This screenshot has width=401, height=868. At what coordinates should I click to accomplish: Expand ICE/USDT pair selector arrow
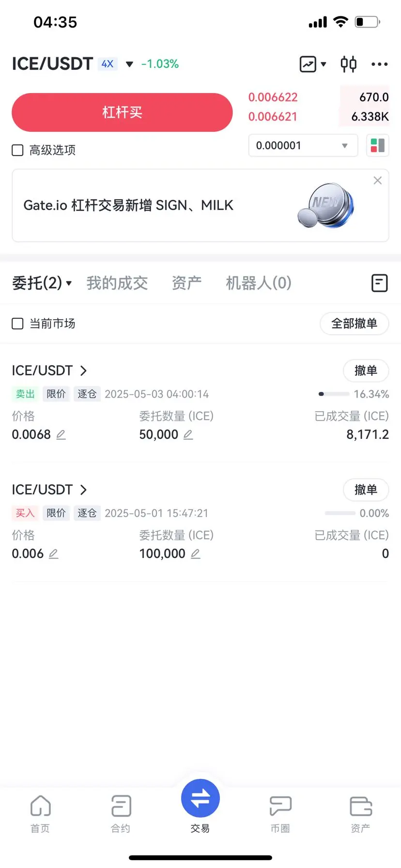(x=129, y=64)
